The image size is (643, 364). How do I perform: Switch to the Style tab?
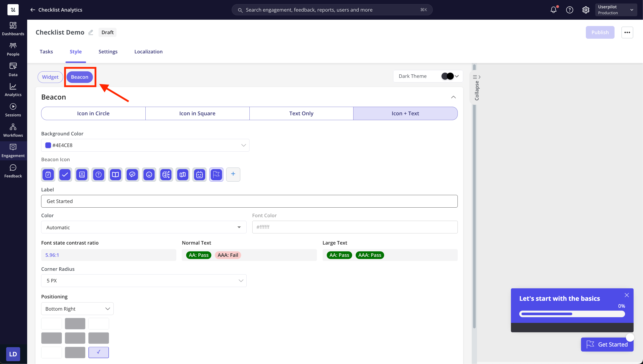pyautogui.click(x=76, y=52)
